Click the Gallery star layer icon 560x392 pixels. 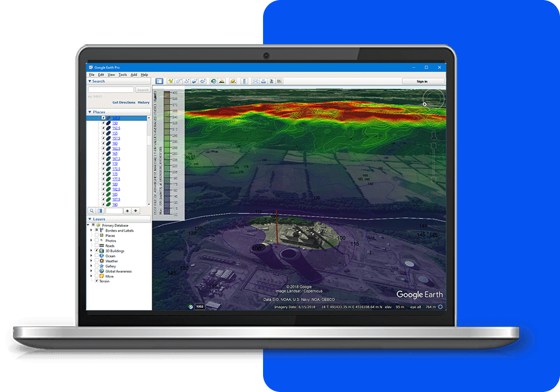pos(102,266)
